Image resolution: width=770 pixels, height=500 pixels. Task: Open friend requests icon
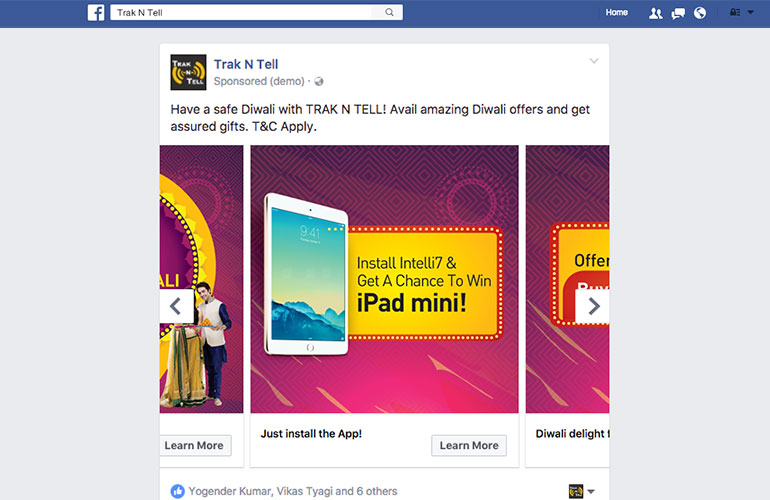[655, 13]
